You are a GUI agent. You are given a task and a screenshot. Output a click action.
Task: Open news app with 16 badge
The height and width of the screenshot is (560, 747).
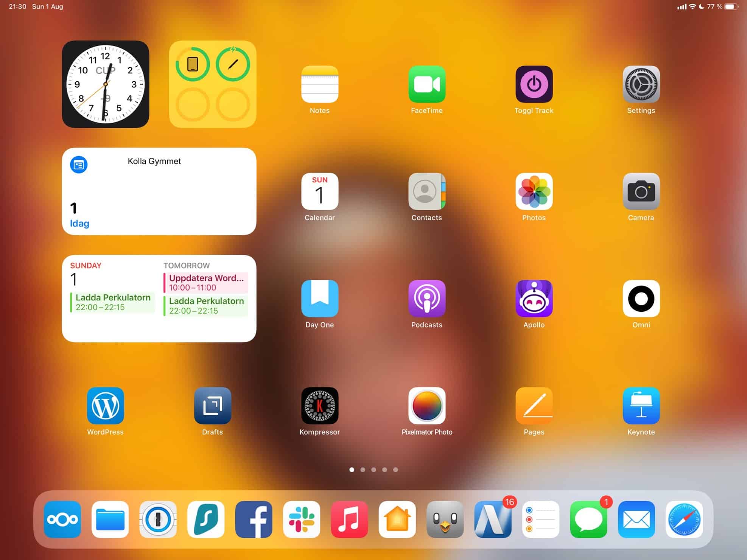point(493,520)
